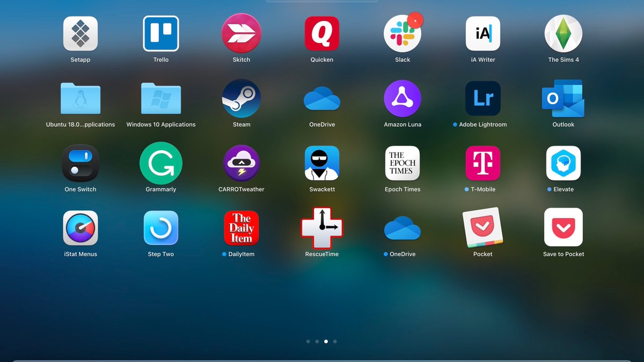Open the Ubuntu 18.0 applications folder
This screenshot has width=644, height=362.
pyautogui.click(x=80, y=98)
